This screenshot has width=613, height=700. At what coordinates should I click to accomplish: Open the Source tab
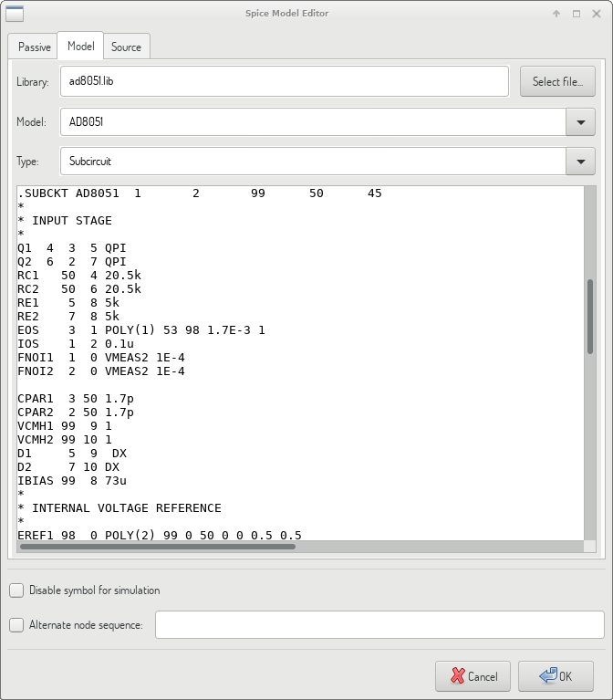pos(126,47)
